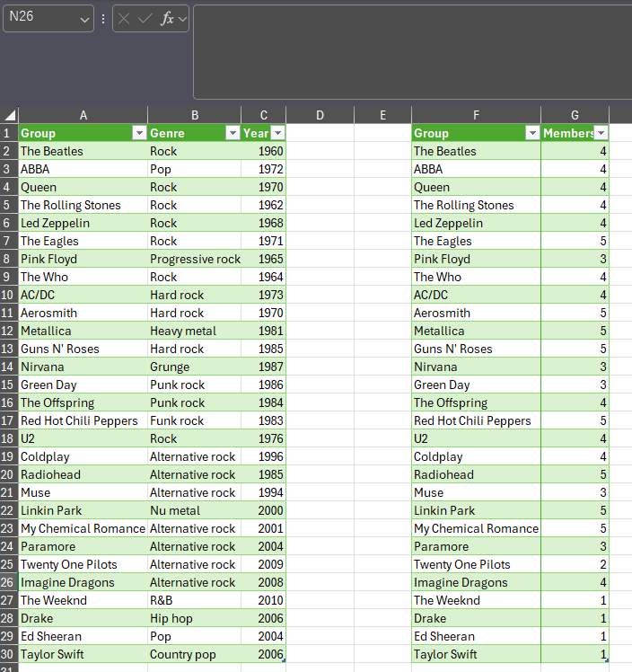Image resolution: width=632 pixels, height=672 pixels.
Task: Click ABBA cell in column F
Action: point(476,169)
